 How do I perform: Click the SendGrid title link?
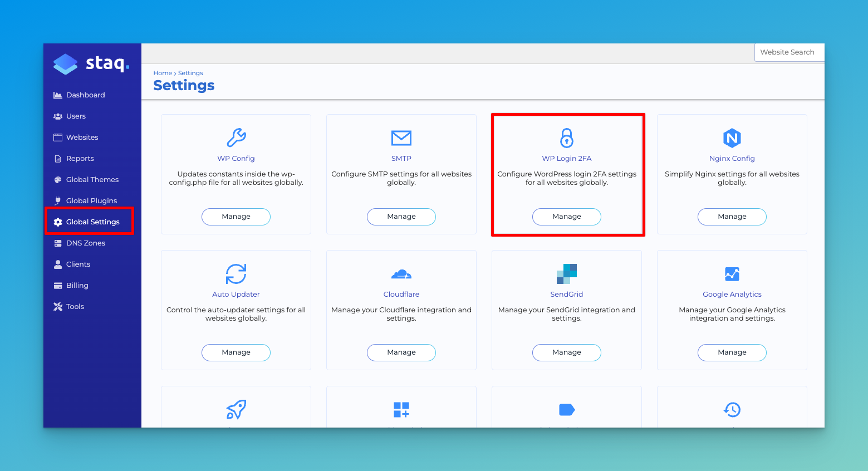point(567,295)
